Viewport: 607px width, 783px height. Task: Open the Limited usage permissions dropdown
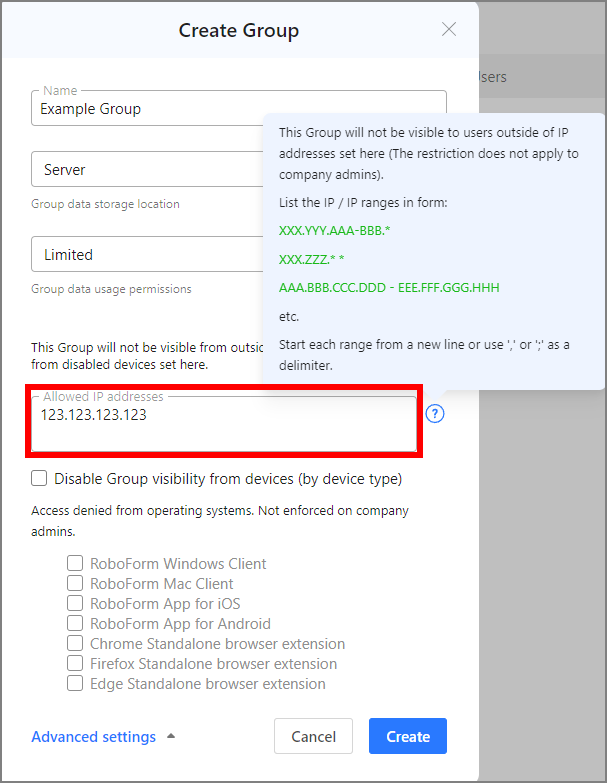[x=146, y=255]
